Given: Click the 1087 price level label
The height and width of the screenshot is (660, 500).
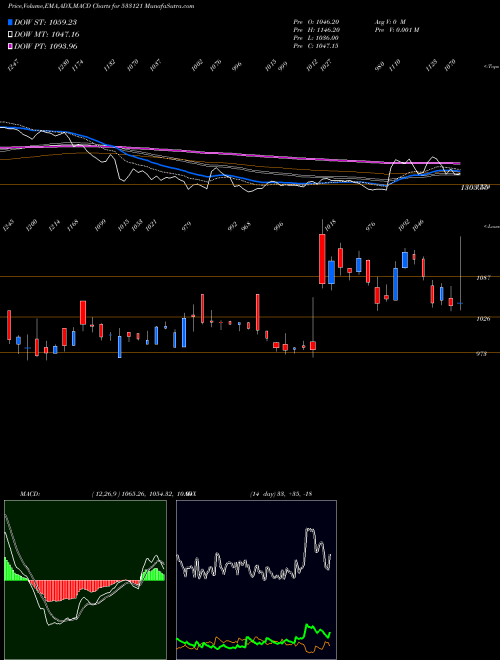Looking at the screenshot, I should [483, 278].
